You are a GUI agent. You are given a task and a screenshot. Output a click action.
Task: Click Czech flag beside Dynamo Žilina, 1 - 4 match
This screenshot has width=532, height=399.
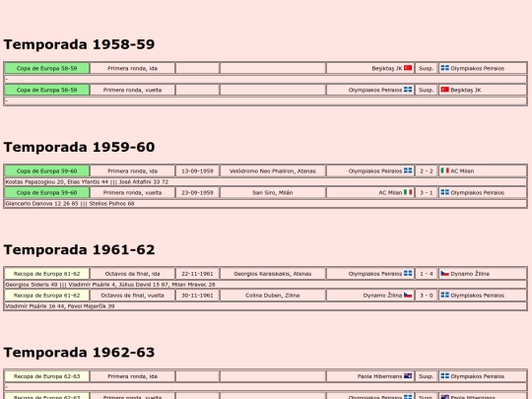[x=444, y=274]
